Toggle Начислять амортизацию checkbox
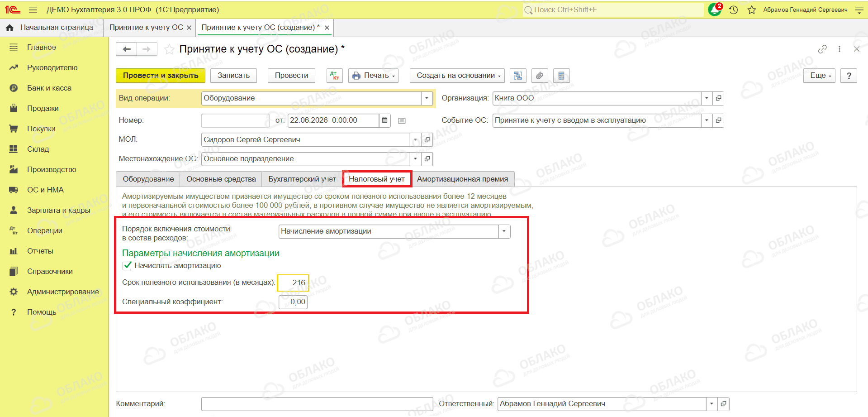Image resolution: width=868 pixels, height=417 pixels. (127, 266)
